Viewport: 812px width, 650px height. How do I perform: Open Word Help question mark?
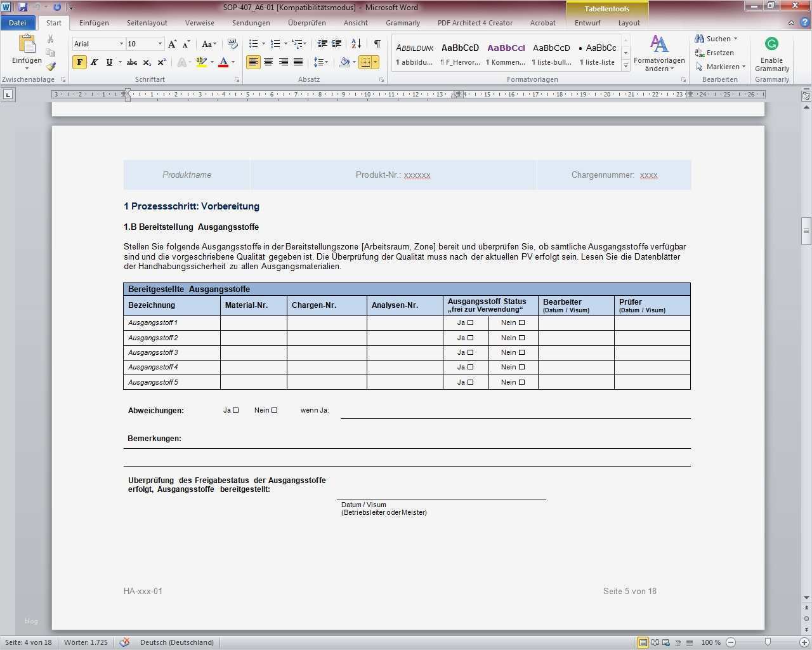(804, 23)
